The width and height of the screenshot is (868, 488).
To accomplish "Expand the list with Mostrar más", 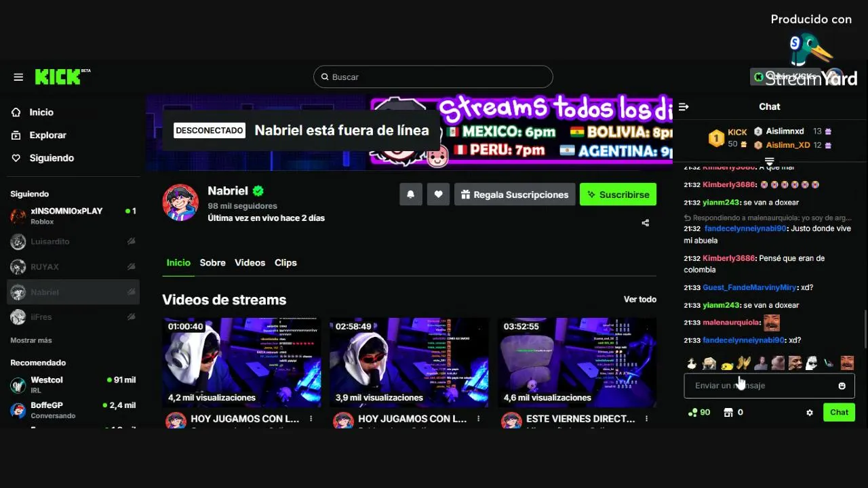I will (31, 340).
